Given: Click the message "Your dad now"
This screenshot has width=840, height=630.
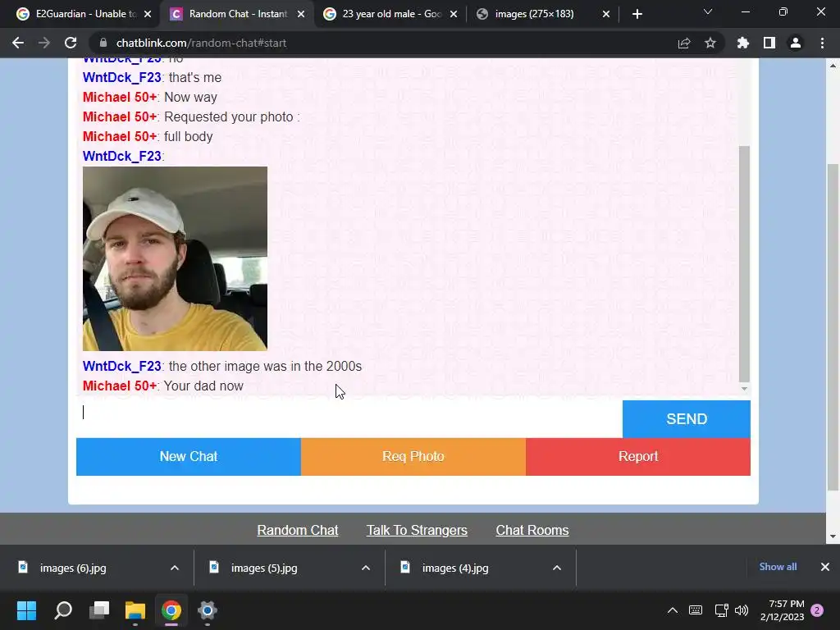Looking at the screenshot, I should [x=203, y=386].
